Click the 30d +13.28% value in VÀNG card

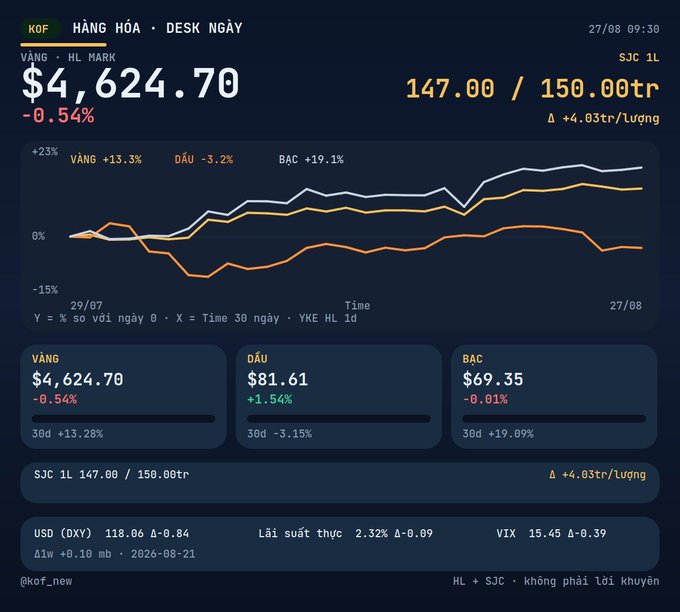[68, 434]
